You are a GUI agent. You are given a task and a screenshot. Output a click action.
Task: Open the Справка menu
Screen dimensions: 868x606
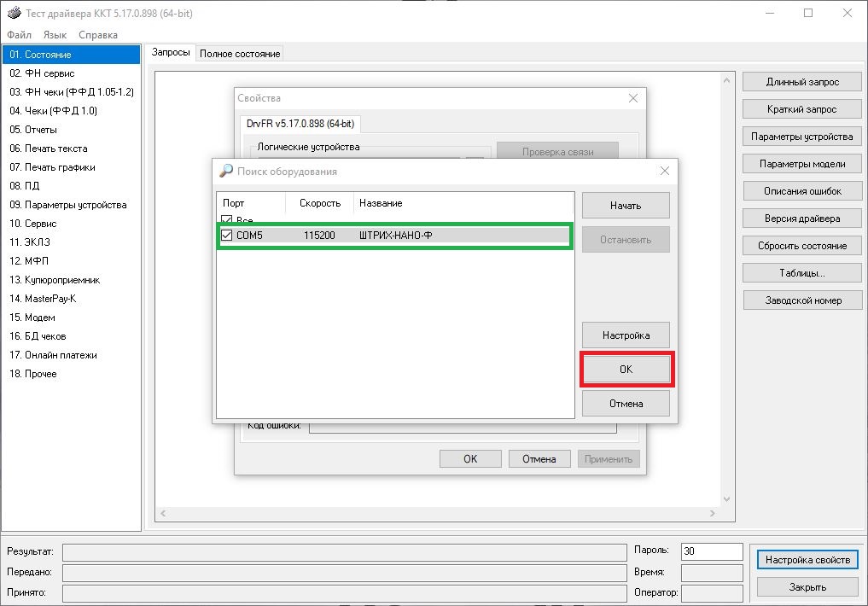pos(98,35)
